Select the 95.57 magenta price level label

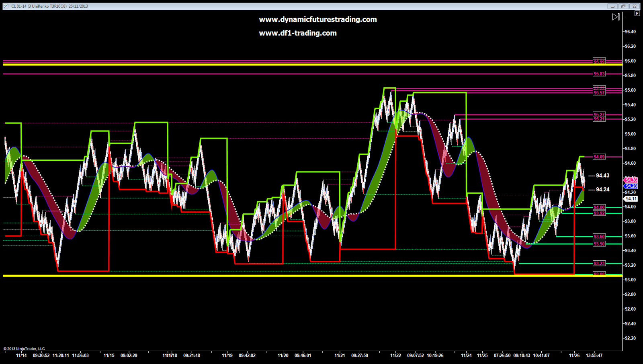(x=599, y=93)
